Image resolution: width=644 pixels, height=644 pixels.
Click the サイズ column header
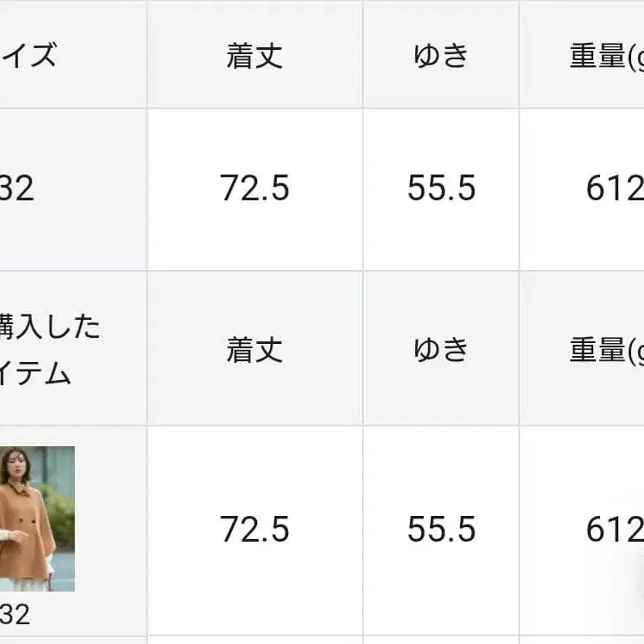point(29,56)
